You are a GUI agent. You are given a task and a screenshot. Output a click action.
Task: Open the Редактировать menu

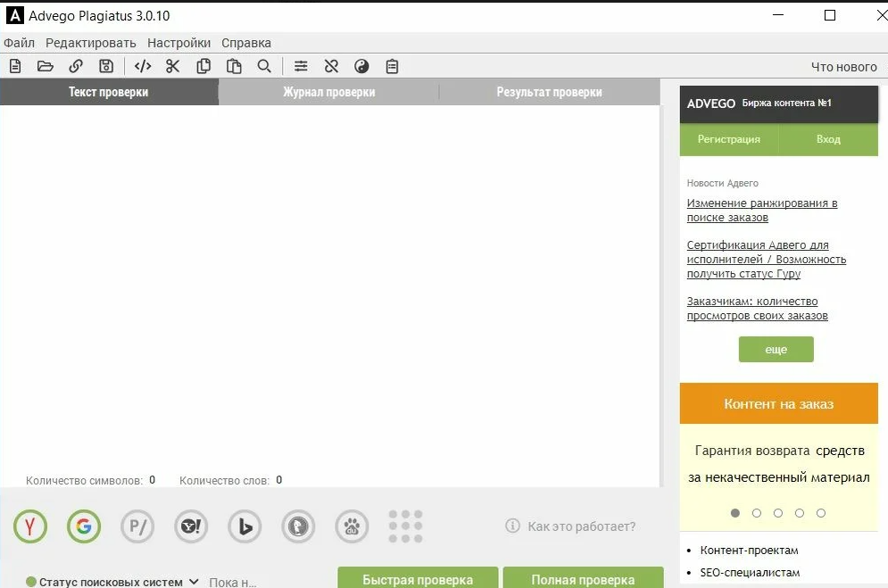pyautogui.click(x=91, y=43)
